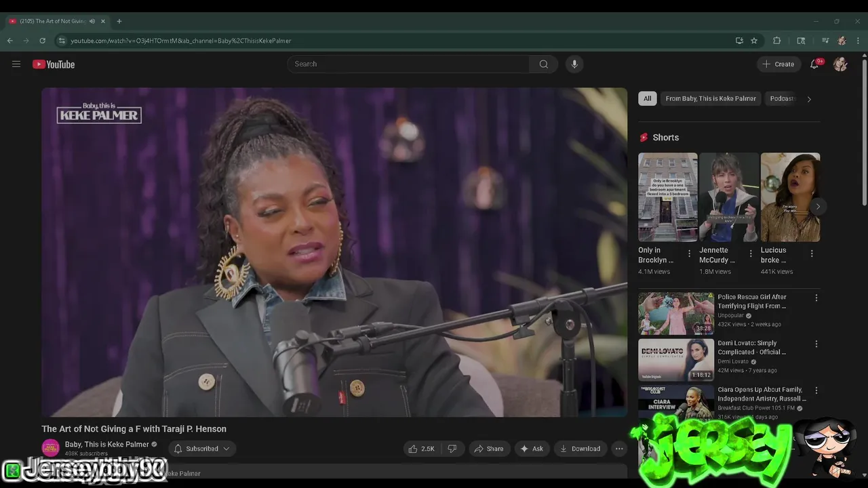868x488 pixels.
Task: Share the video
Action: 489,449
